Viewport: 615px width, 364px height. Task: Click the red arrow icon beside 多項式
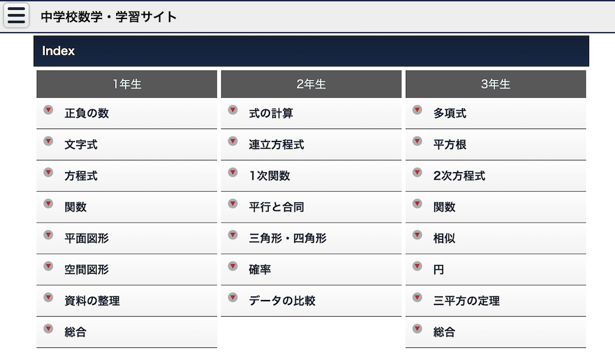pyautogui.click(x=417, y=110)
